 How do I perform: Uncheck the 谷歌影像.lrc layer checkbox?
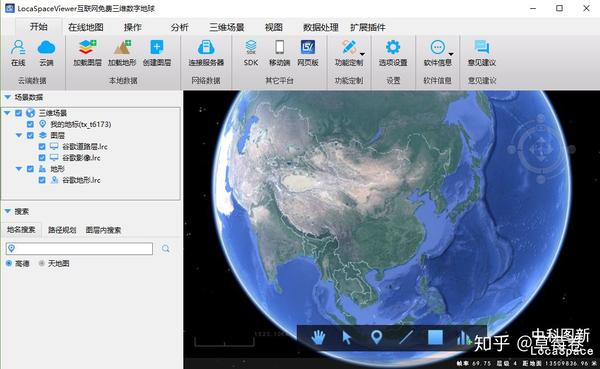click(x=42, y=158)
